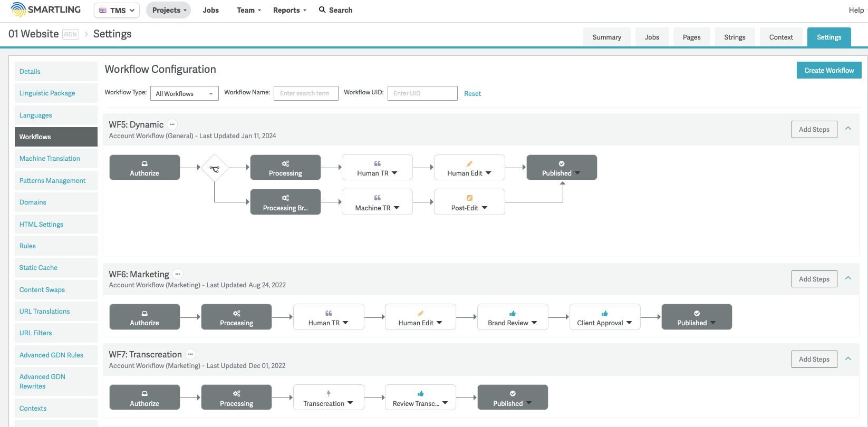
Task: Switch to the Strings tab
Action: [x=734, y=37]
